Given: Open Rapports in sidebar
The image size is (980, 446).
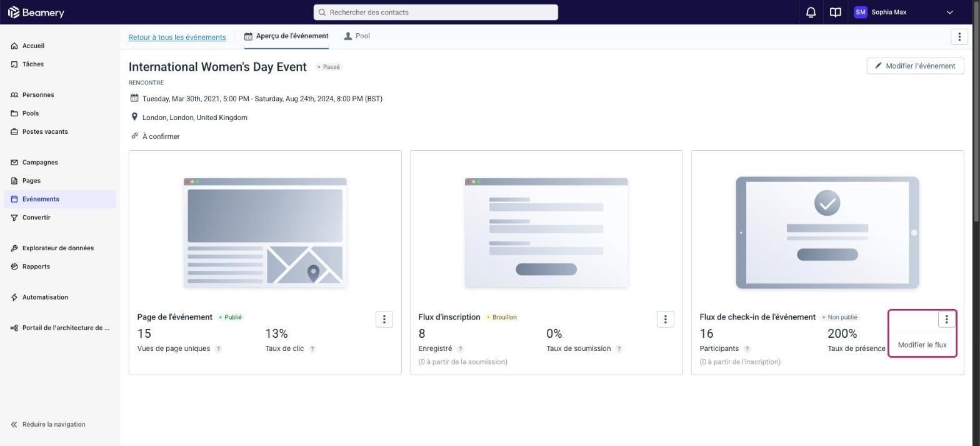Looking at the screenshot, I should click(x=60, y=267).
